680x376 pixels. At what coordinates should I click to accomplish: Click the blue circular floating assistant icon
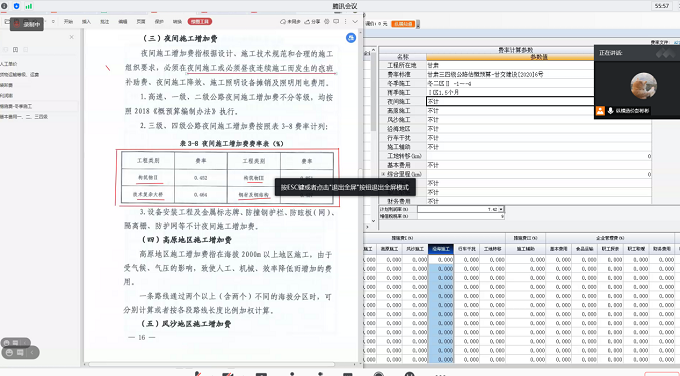351,38
